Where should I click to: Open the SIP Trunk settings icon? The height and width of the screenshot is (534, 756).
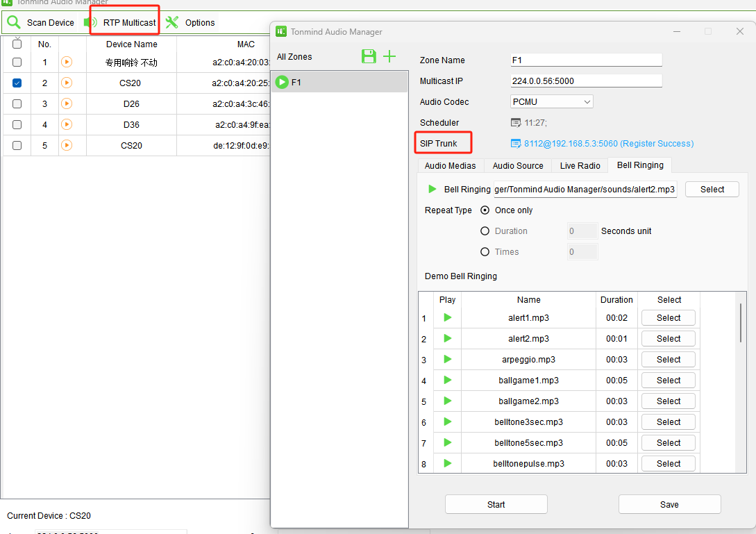tap(516, 143)
